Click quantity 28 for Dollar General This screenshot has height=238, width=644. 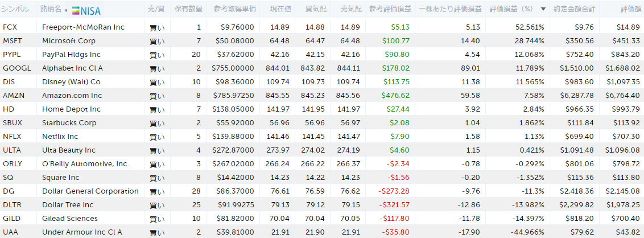[x=197, y=191]
